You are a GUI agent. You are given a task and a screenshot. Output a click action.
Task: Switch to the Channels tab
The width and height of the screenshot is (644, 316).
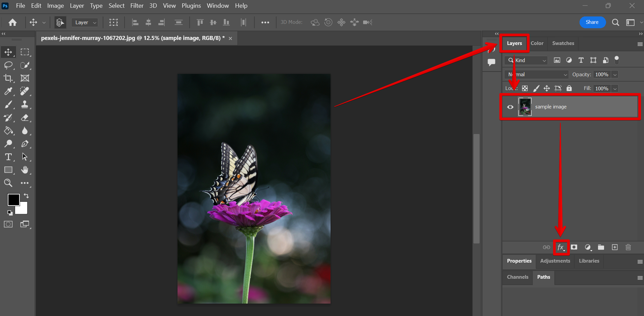coord(517,277)
